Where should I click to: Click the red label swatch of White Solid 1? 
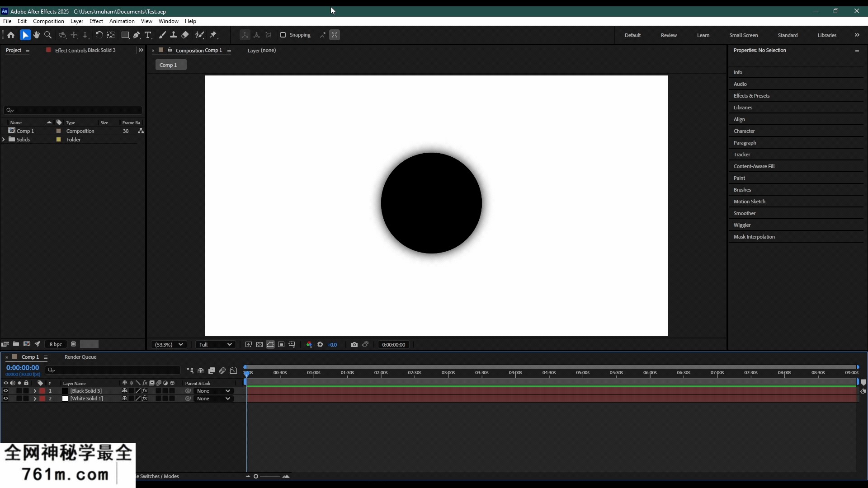pos(42,399)
